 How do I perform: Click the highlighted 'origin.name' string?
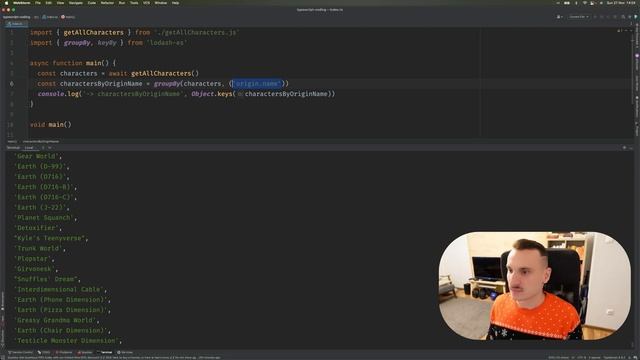pyautogui.click(x=257, y=84)
